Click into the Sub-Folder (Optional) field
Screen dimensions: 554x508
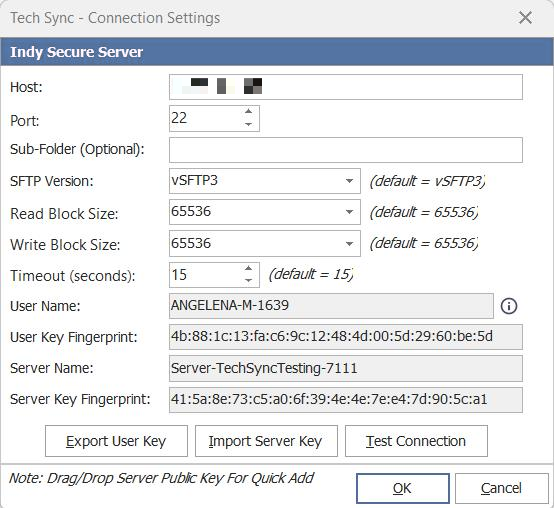(x=346, y=150)
